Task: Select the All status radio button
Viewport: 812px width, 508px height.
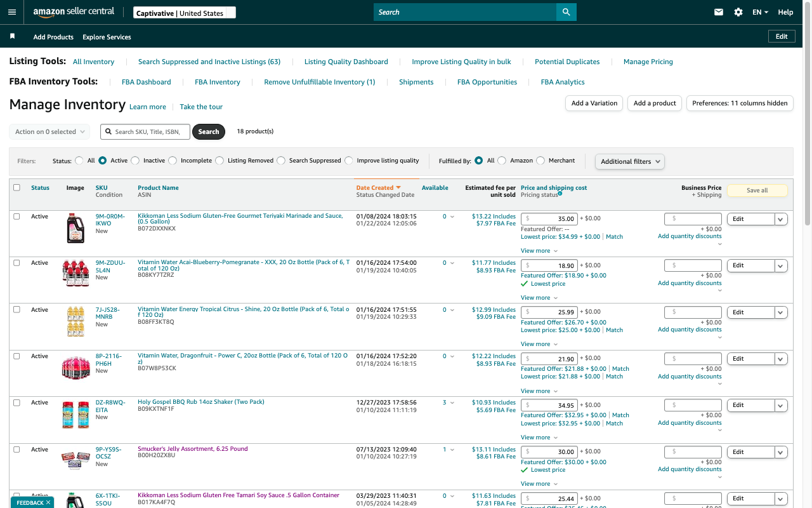Action: (x=79, y=161)
